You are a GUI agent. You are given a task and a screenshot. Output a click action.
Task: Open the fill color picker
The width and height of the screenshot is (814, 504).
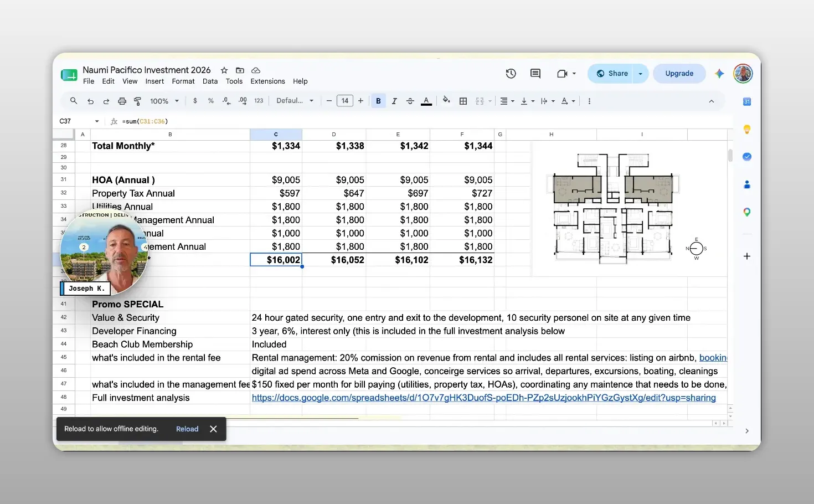(446, 101)
